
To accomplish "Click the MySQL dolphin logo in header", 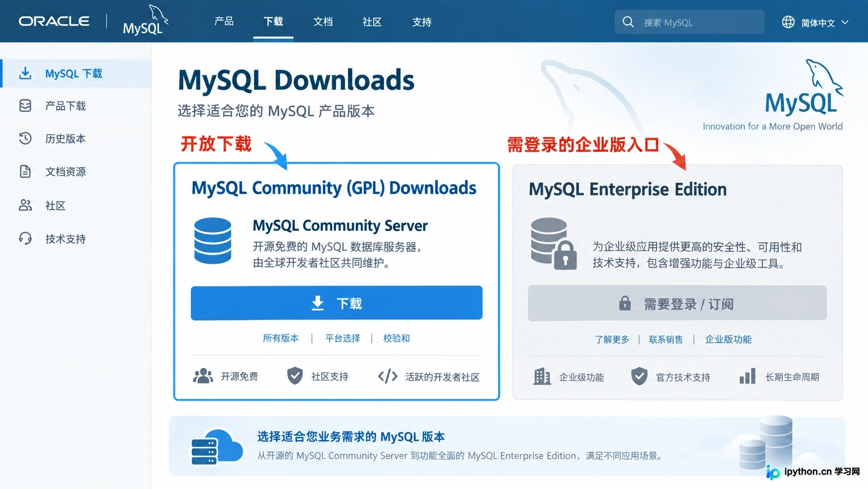I will coord(146,20).
